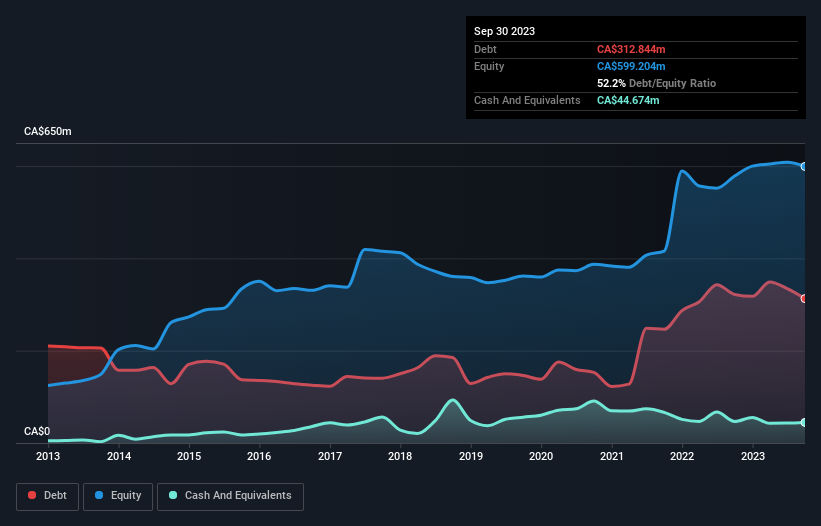Click the 2015 x-axis label
Screen dimensions: 821x526
[x=189, y=456]
